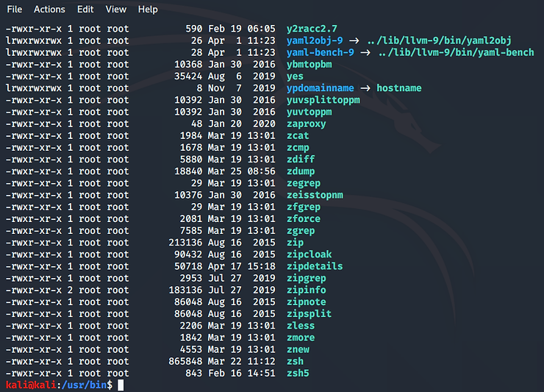Click the 183136 size of zipinfo
The image size is (544, 392).
click(x=185, y=290)
